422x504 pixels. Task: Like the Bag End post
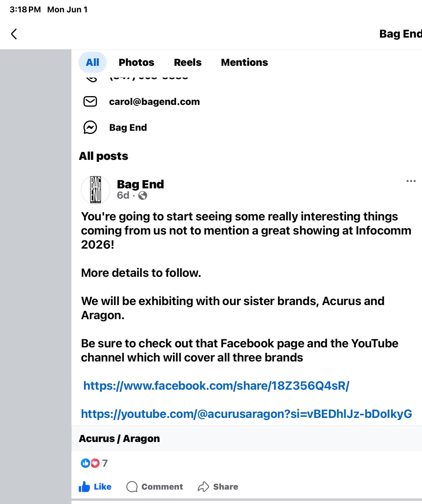pyautogui.click(x=95, y=487)
